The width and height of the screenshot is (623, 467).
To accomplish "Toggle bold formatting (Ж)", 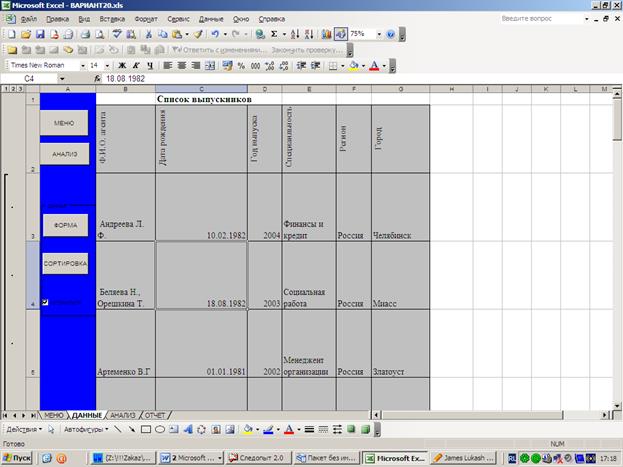I will click(x=122, y=66).
